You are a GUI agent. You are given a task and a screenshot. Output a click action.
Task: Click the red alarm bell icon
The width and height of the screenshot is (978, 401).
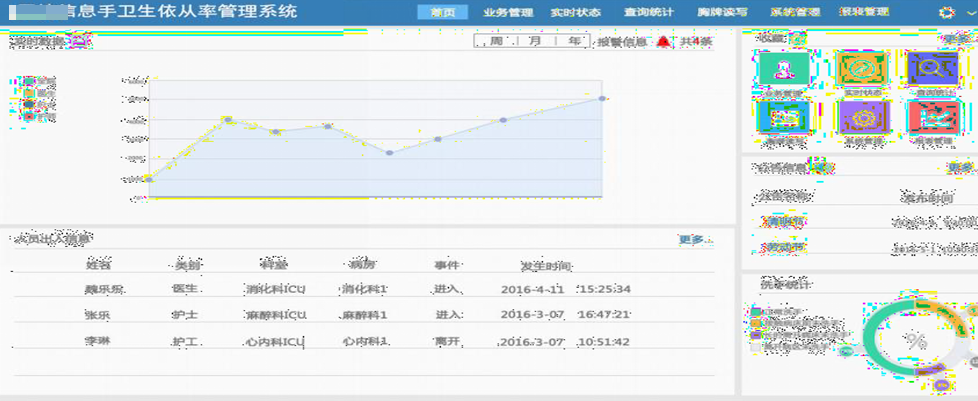pos(664,42)
